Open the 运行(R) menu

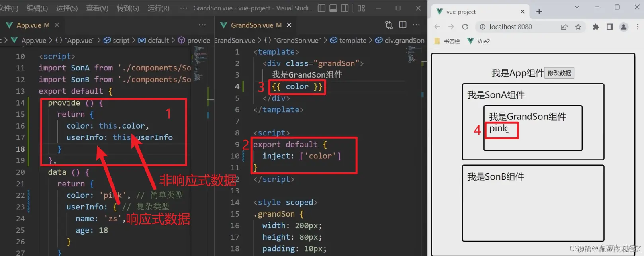click(159, 8)
